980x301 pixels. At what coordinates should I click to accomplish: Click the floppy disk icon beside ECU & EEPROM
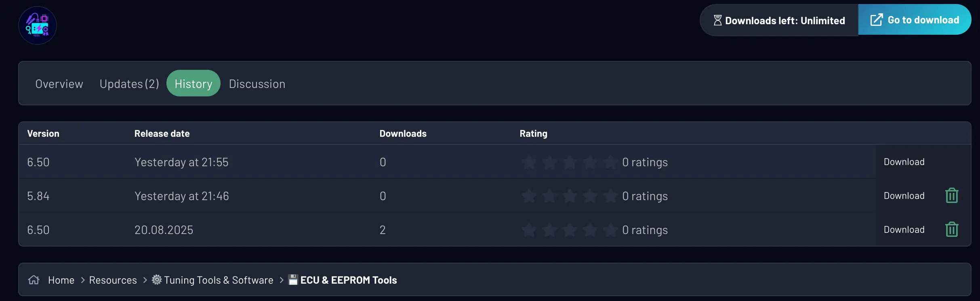pos(293,280)
